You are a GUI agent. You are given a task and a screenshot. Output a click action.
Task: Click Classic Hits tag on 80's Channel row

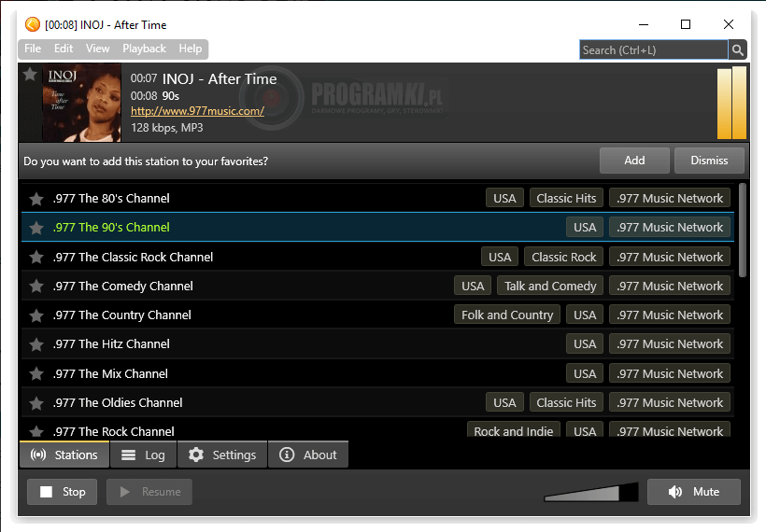[x=566, y=198]
